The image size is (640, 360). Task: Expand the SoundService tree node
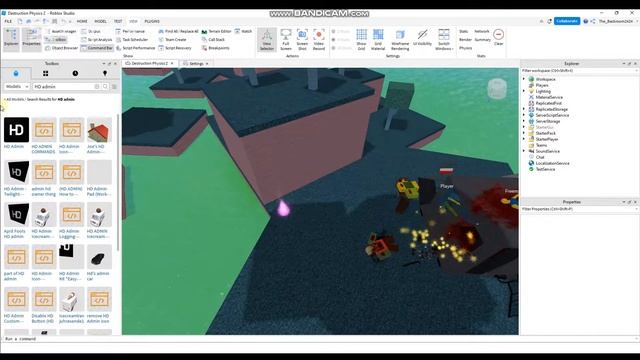(524, 151)
